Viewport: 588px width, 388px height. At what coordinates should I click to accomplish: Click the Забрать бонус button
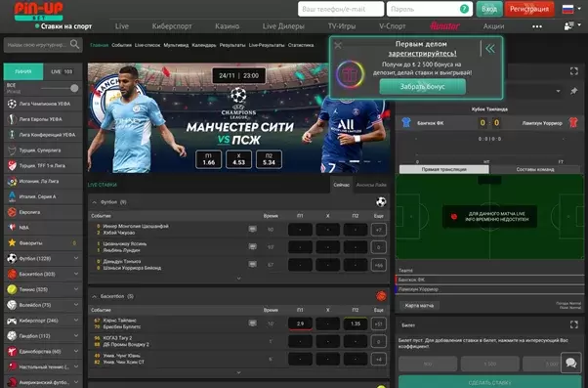tap(423, 87)
